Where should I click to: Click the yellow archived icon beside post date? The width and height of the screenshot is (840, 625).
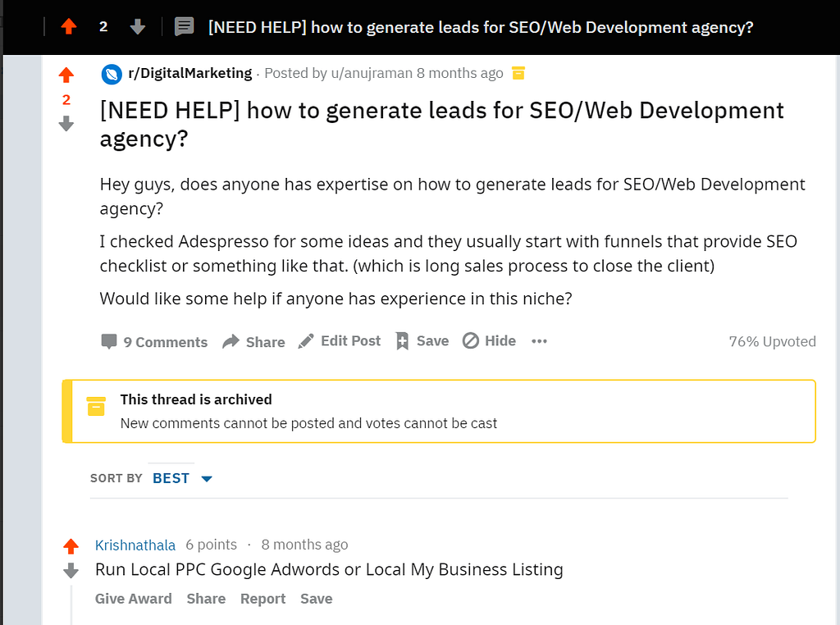point(518,73)
